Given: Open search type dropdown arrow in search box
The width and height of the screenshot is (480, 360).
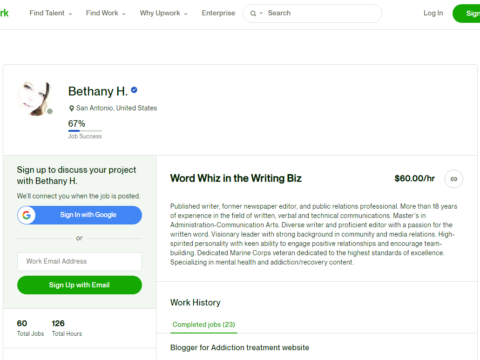Looking at the screenshot, I should 261,13.
